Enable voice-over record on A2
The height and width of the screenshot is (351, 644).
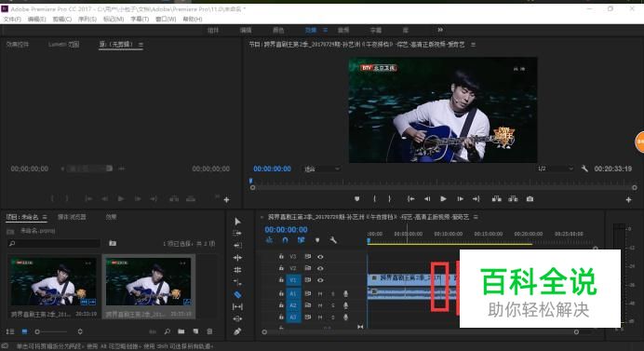(346, 305)
